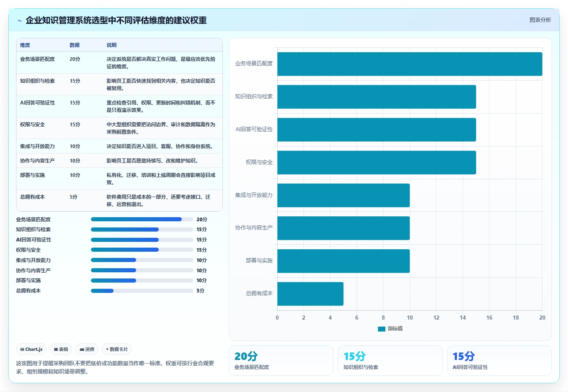The height and width of the screenshot is (392, 568).
Task: Click the 20分 label beside the progress list
Action: point(202,220)
